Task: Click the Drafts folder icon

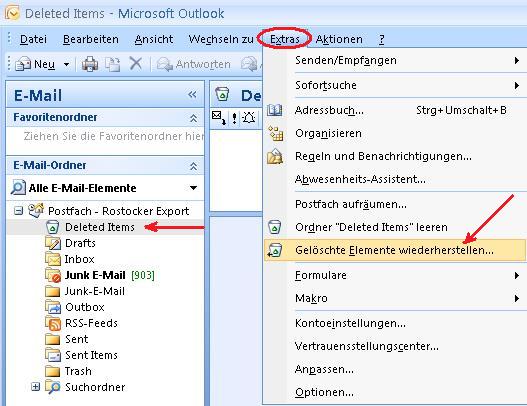Action: pos(53,243)
